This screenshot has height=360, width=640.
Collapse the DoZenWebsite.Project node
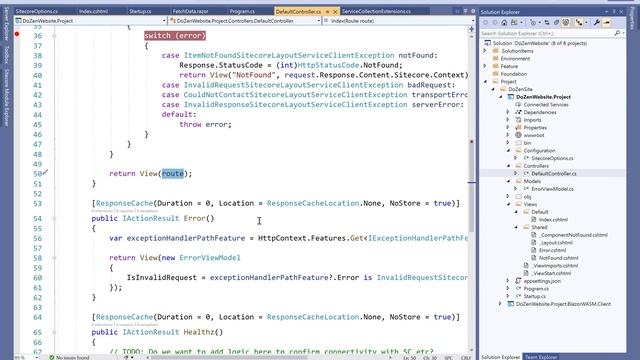(x=501, y=97)
